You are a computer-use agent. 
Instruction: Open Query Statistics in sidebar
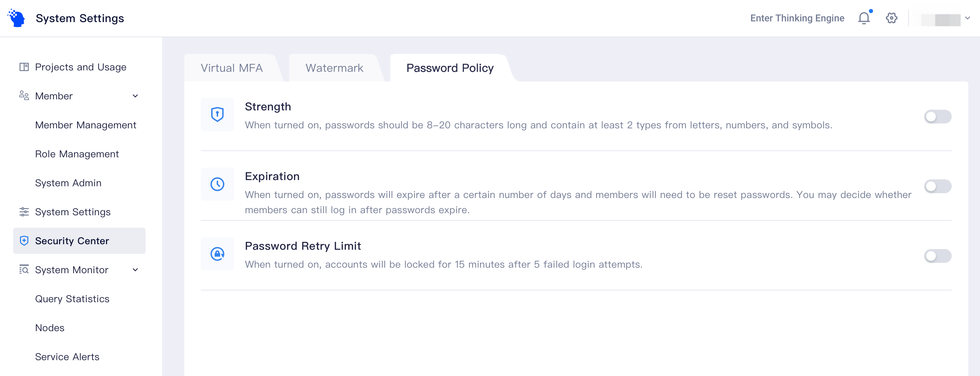(x=72, y=299)
